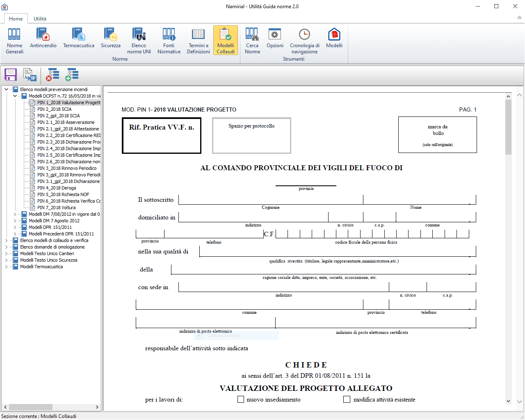The height and width of the screenshot is (420, 525).
Task: Switch to the Utilità ribbon tab
Action: [40, 18]
